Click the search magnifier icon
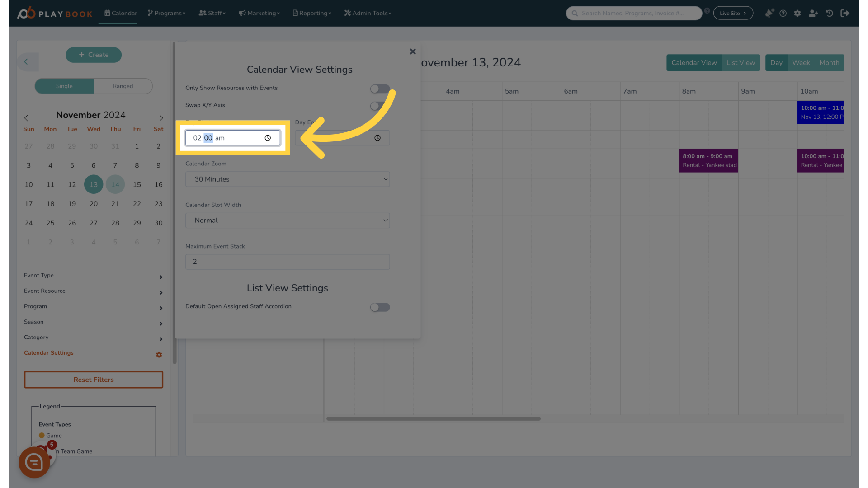The width and height of the screenshot is (868, 488). (575, 13)
